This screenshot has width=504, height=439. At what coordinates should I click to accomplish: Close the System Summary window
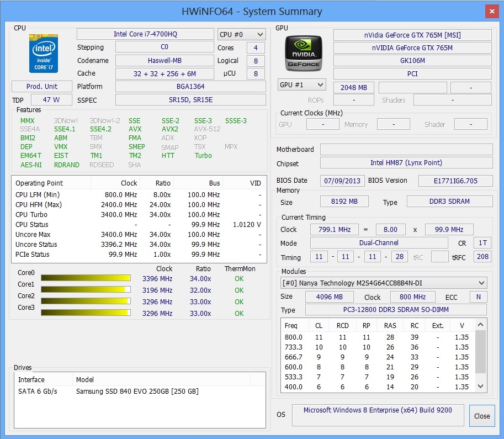492,12
